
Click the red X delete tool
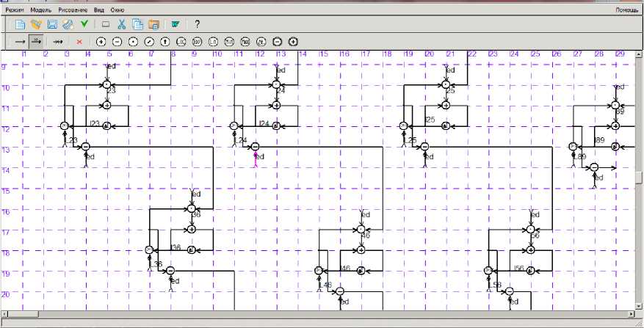[x=79, y=41]
